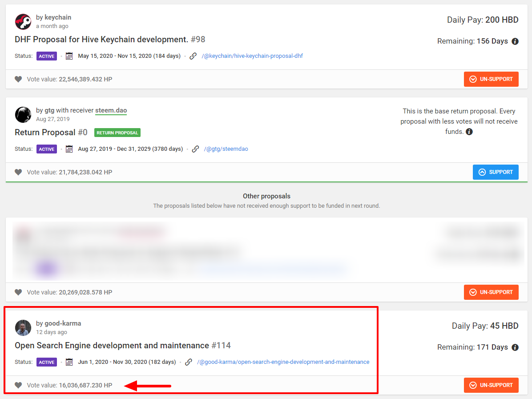Image resolution: width=532 pixels, height=399 pixels.
Task: Open the keychain author link
Action: (58, 17)
